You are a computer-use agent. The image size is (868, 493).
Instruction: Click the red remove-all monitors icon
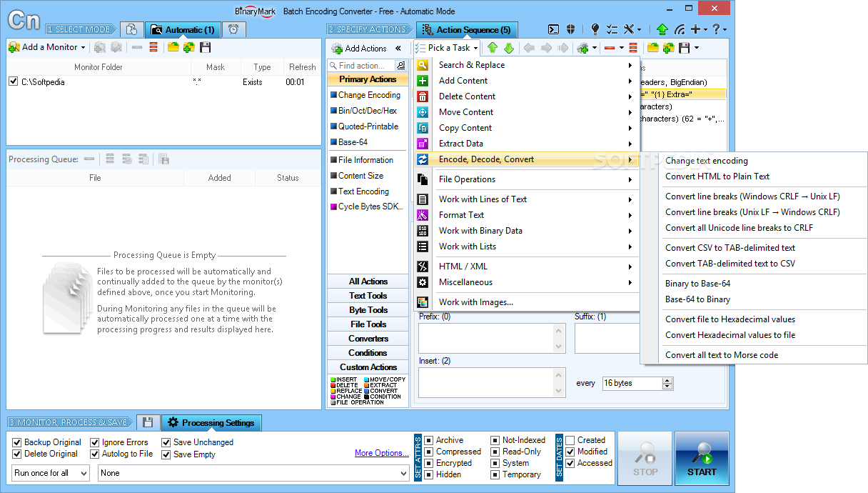153,47
